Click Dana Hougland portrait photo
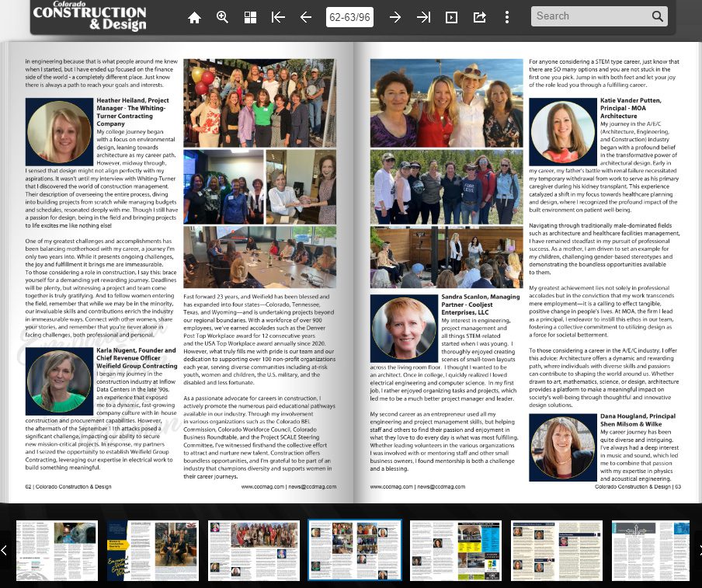The height and width of the screenshot is (588, 702). 563,447
